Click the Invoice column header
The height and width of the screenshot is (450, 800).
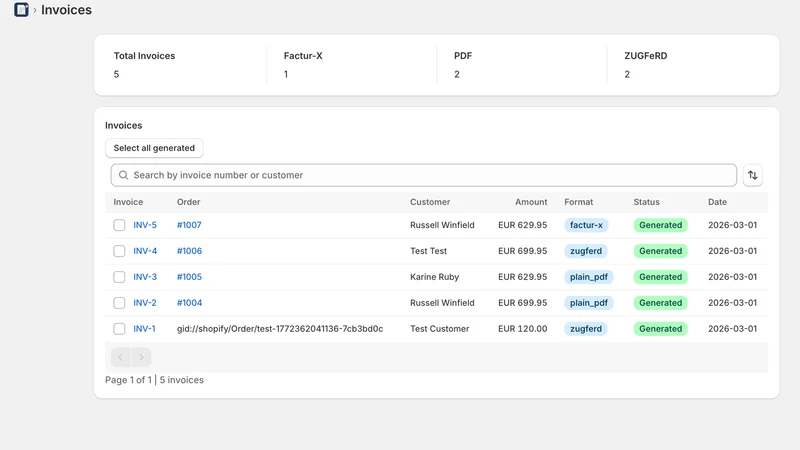click(x=128, y=202)
